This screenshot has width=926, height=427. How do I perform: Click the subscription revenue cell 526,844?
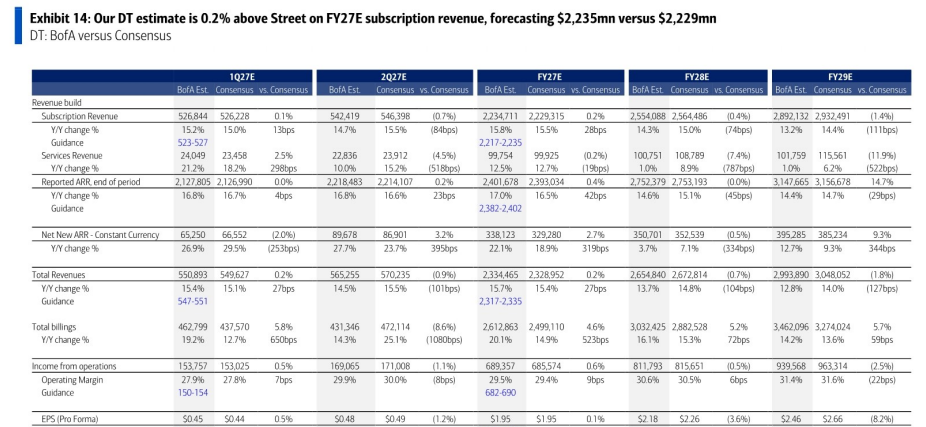[x=191, y=116]
